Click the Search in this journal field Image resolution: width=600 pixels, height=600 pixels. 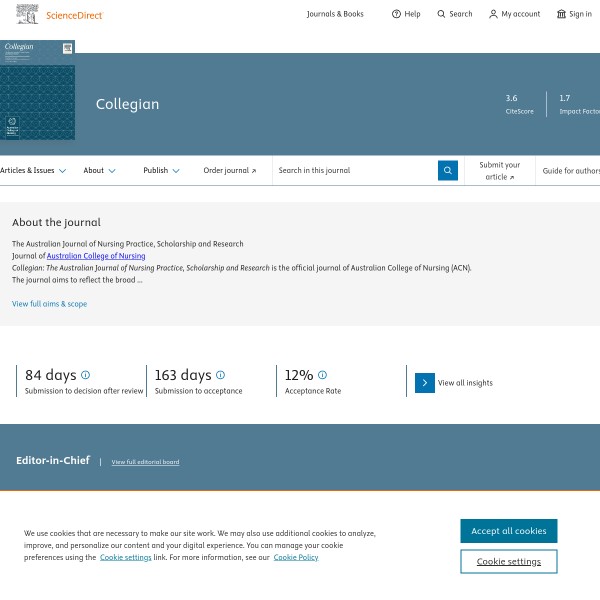point(354,171)
